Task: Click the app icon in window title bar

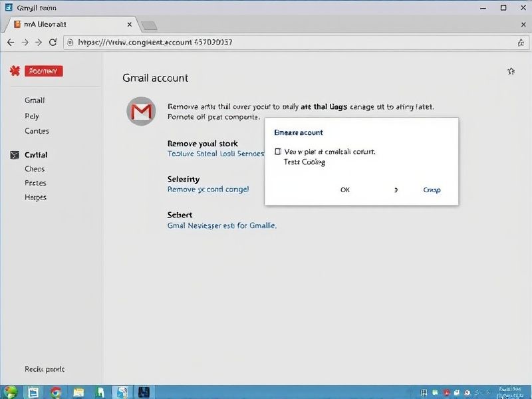Action: click(x=9, y=7)
